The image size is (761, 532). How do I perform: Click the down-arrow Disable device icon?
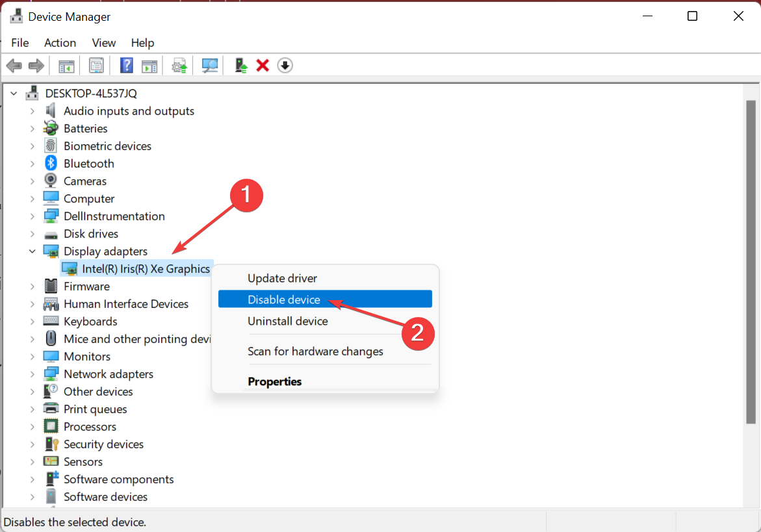tap(285, 66)
